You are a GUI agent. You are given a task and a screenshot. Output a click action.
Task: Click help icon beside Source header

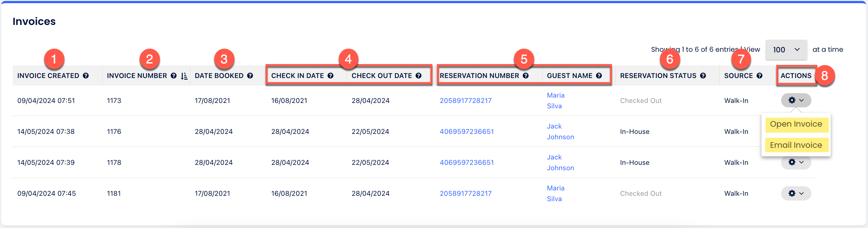click(760, 76)
